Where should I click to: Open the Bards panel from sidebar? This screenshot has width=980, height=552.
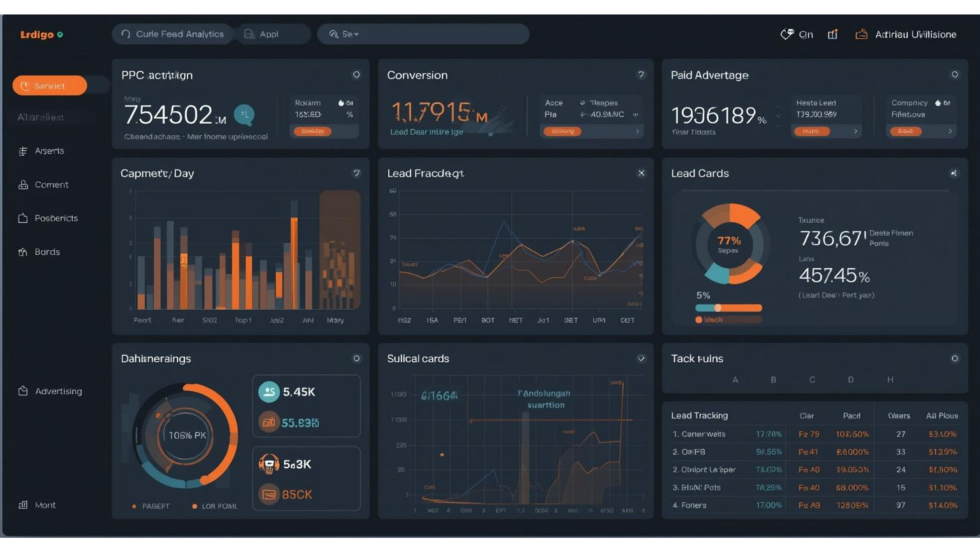click(24, 251)
